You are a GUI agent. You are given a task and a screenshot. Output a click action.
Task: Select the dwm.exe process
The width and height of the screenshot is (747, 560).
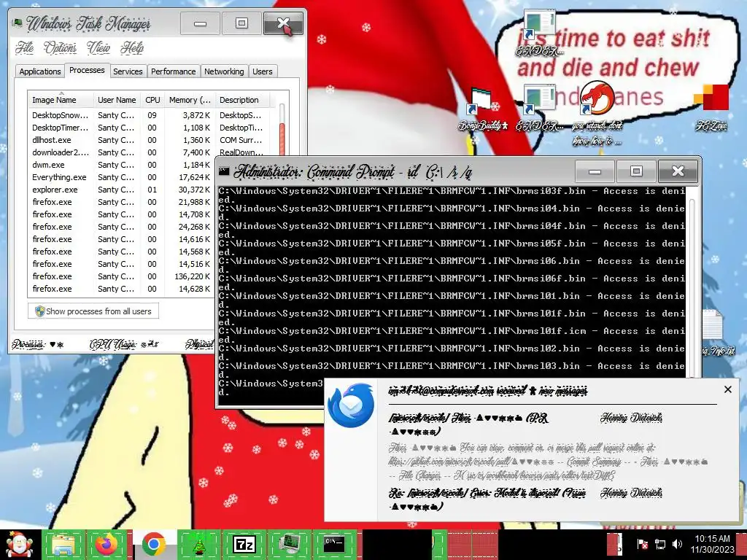pyautogui.click(x=122, y=165)
